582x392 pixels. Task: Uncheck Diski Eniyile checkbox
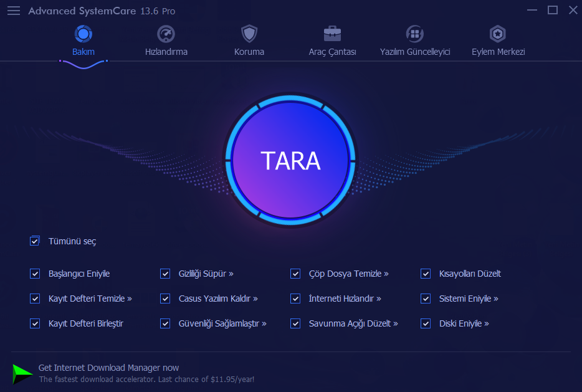tap(426, 323)
